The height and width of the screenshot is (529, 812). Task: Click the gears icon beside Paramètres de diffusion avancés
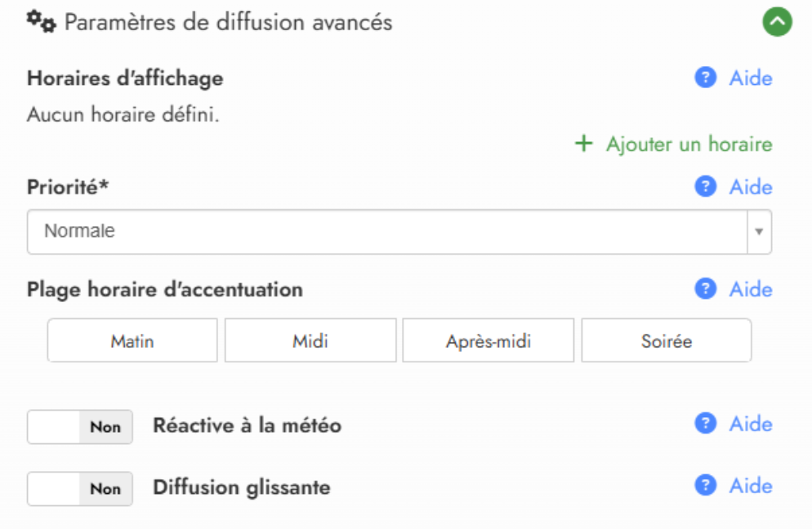tap(41, 23)
